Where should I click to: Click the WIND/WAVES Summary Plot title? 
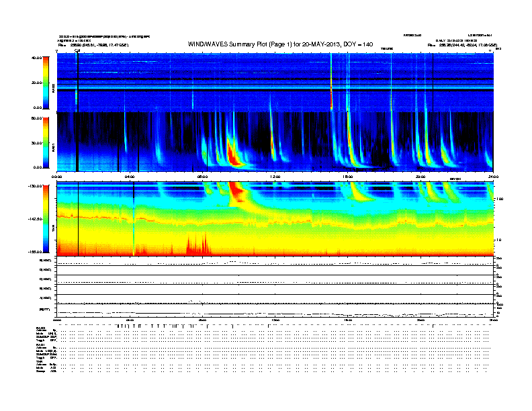coord(280,44)
